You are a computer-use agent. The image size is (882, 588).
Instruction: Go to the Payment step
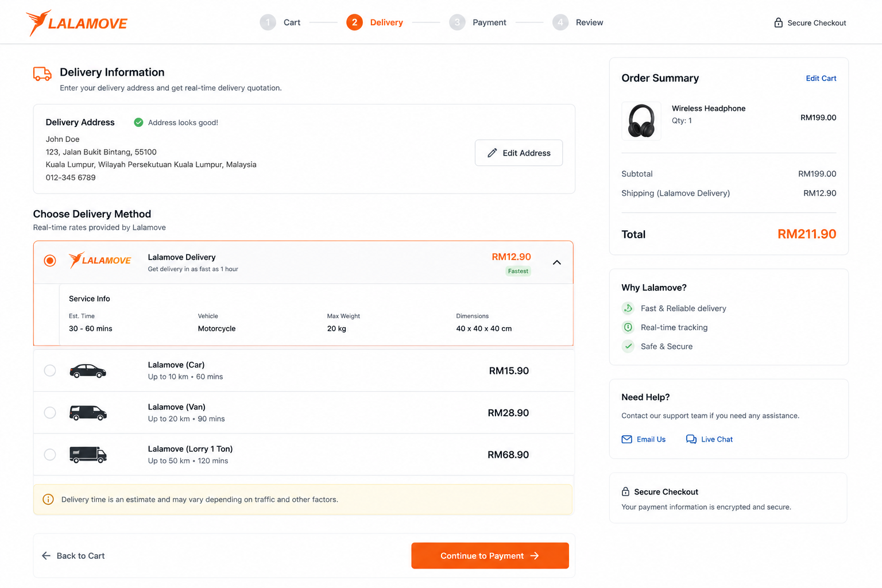pyautogui.click(x=478, y=22)
